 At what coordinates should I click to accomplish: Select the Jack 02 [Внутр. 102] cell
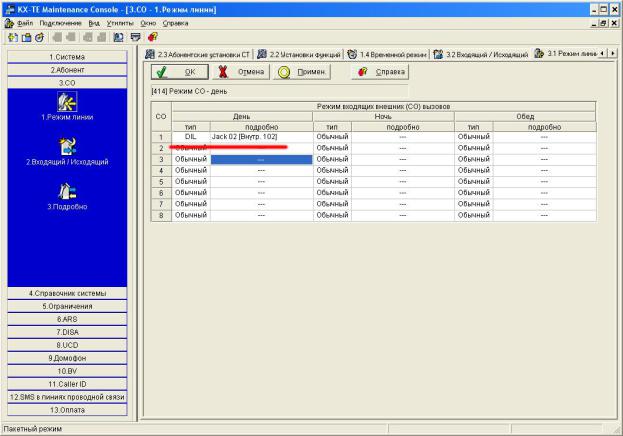pyautogui.click(x=261, y=137)
